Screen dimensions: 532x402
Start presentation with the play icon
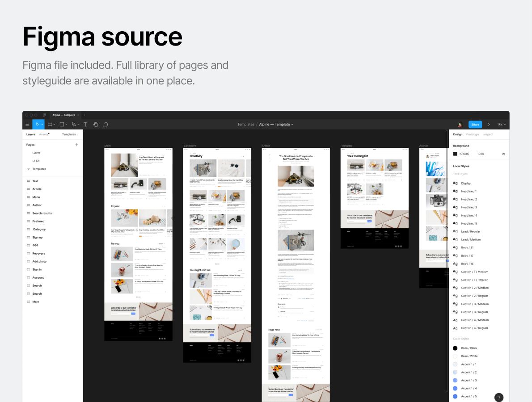(489, 124)
